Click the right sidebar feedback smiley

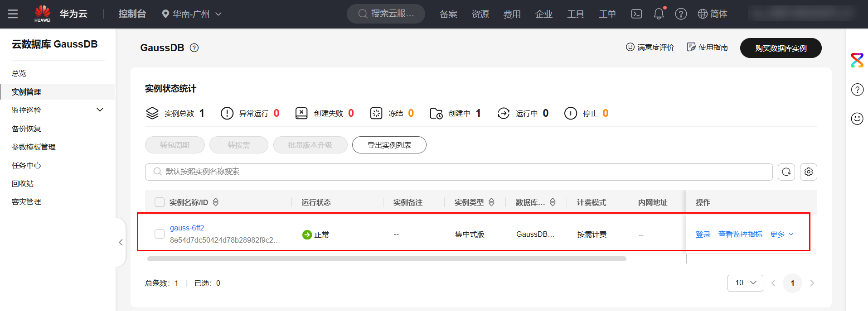click(x=857, y=119)
